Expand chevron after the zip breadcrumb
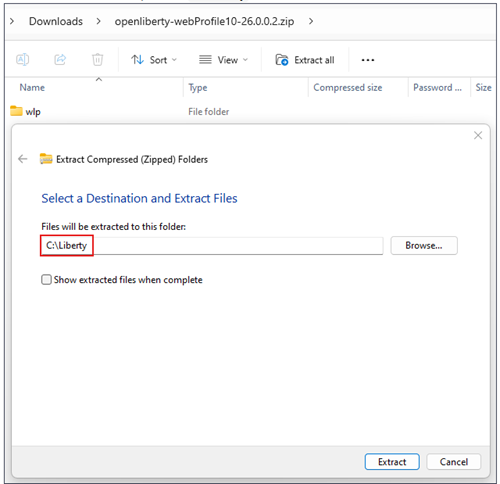 [x=311, y=21]
